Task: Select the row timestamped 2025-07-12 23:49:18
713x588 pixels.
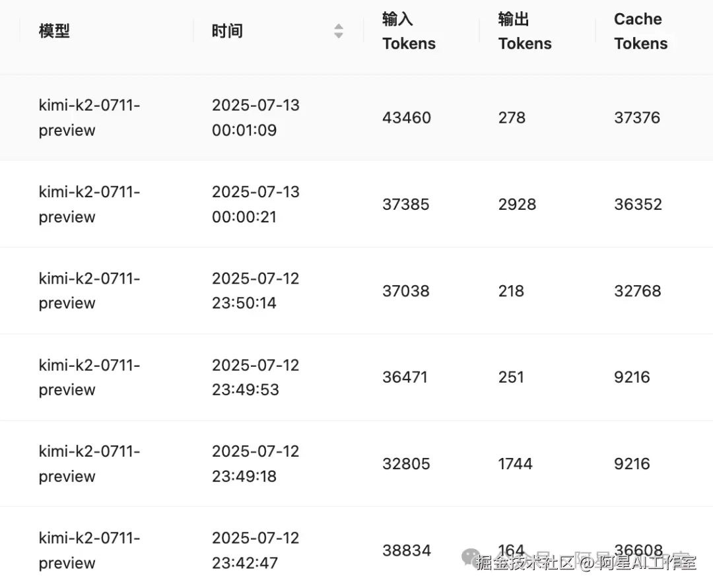Action: pyautogui.click(x=356, y=463)
